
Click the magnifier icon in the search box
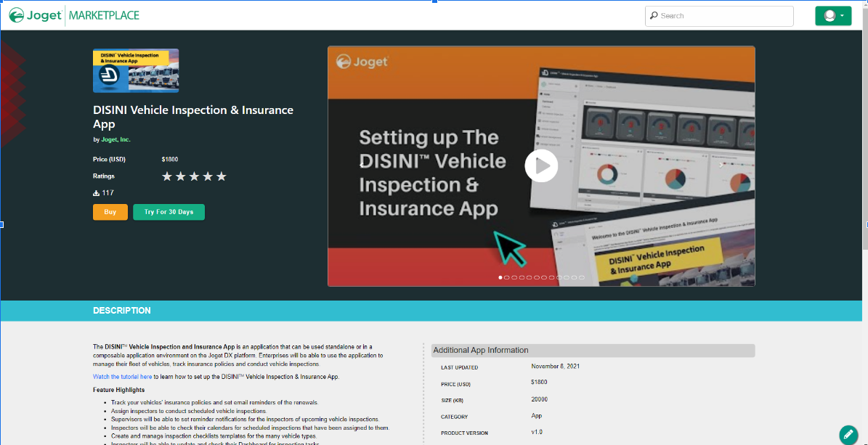[x=654, y=16]
